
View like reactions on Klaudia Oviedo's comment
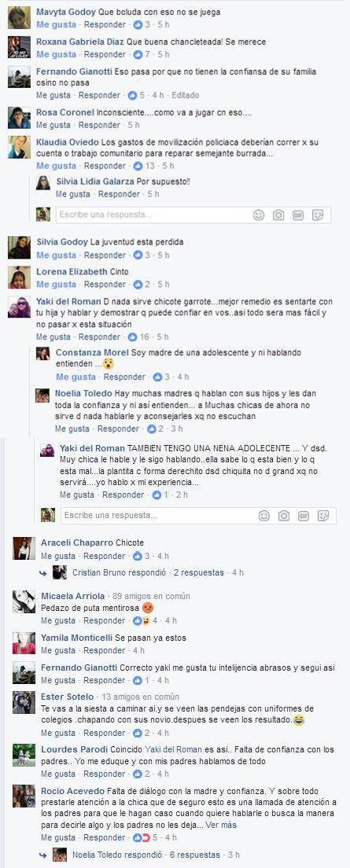(143, 166)
